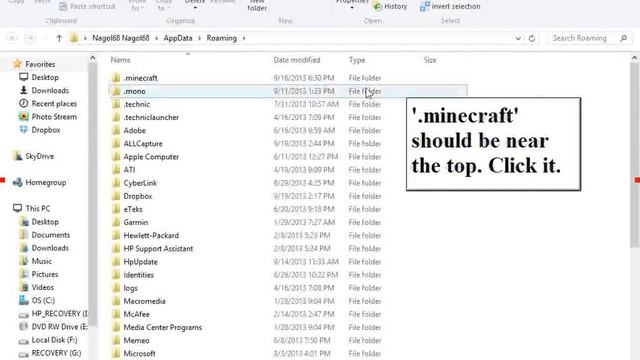Screen dimensions: 640x360
Task: Click the Apple Computer folder icon
Action: click(116, 156)
